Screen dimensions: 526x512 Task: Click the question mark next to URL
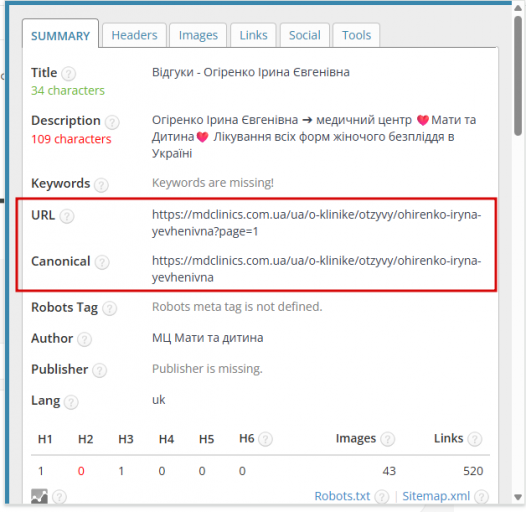(67, 216)
